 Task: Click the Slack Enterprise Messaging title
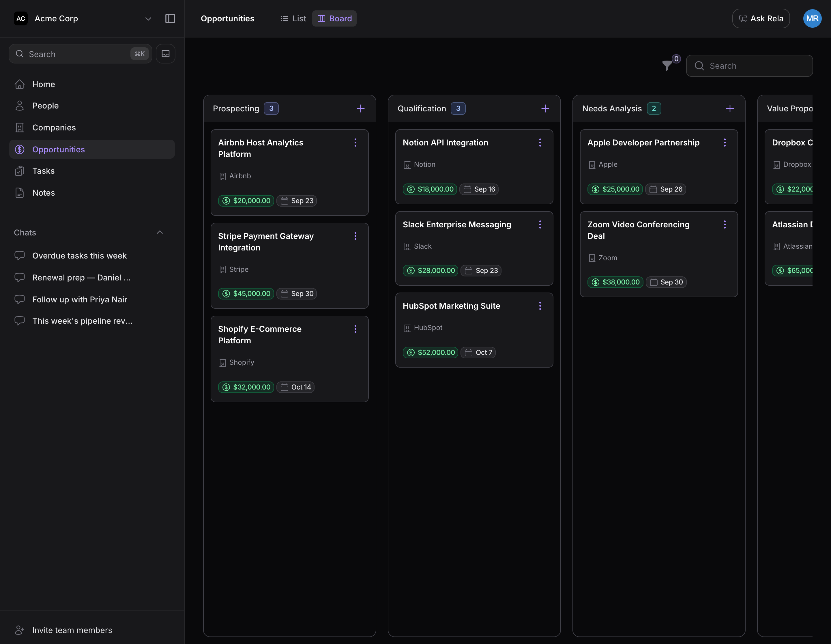[x=456, y=224]
